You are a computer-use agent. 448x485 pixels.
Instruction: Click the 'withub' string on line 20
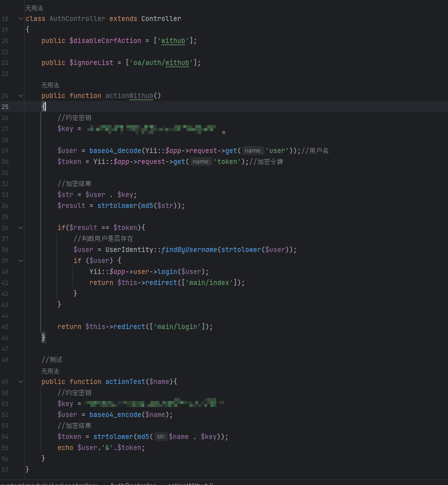point(173,41)
